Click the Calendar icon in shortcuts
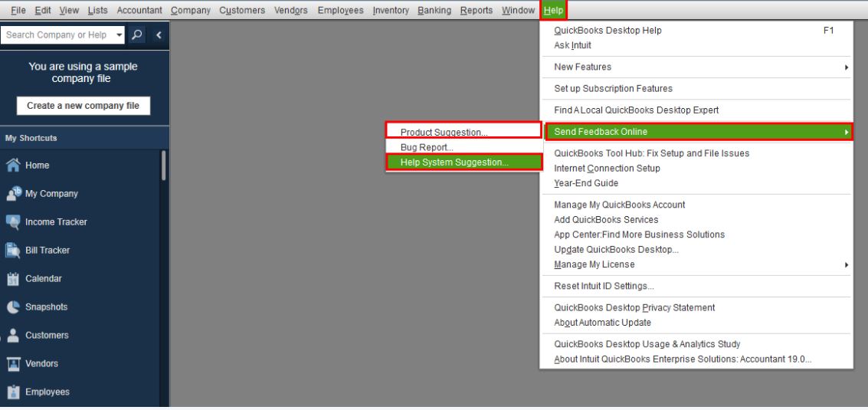Viewport: 868px width, 410px height. (x=13, y=279)
